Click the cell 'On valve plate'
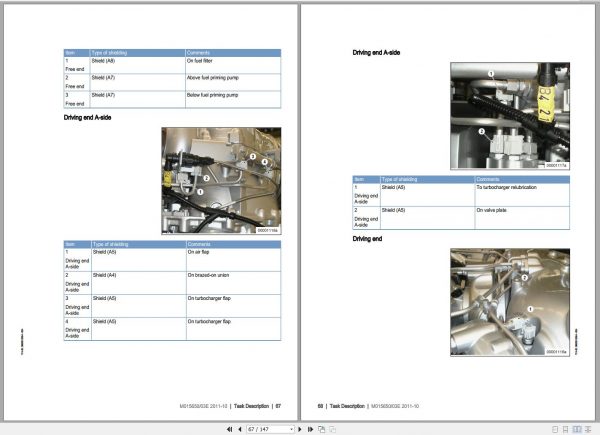600x435 pixels. pyautogui.click(x=522, y=218)
